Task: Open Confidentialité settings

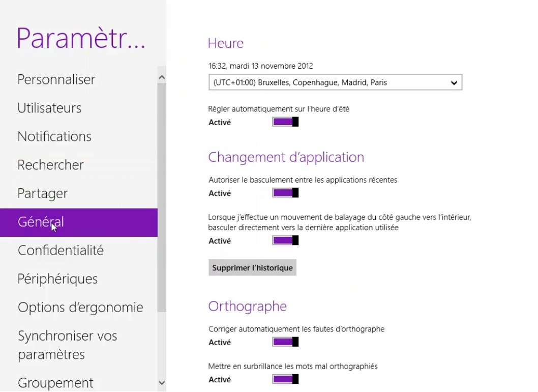Action: (61, 251)
